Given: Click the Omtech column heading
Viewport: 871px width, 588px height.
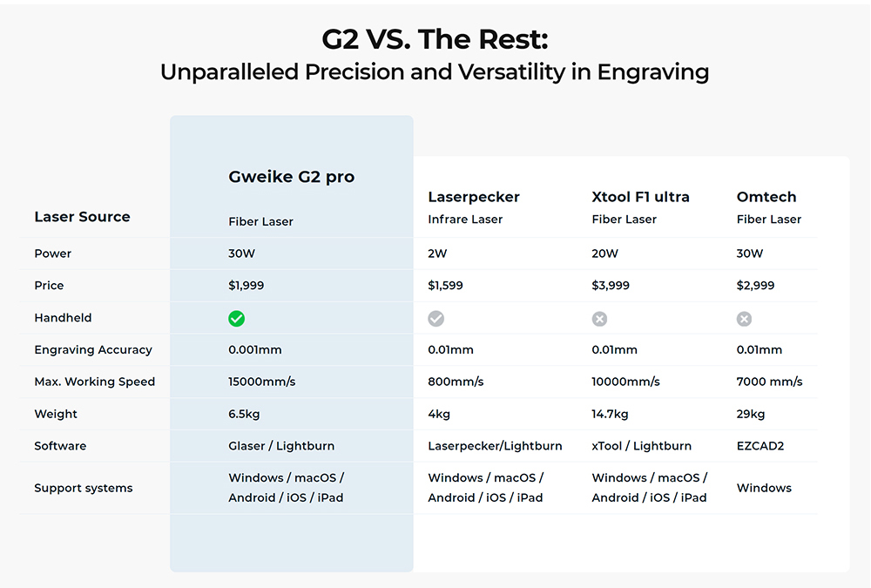Looking at the screenshot, I should 766,197.
